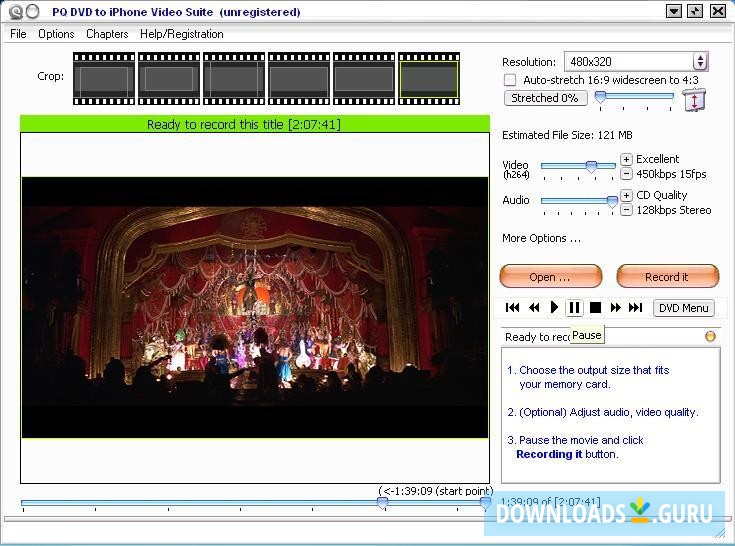735x546 pixels.
Task: Pause the movie playback
Action: click(x=574, y=308)
